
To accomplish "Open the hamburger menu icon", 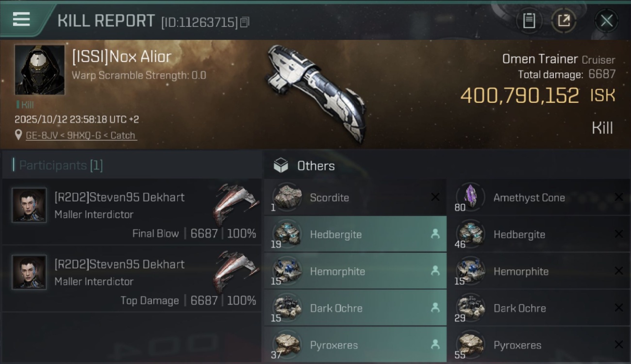I will point(21,19).
